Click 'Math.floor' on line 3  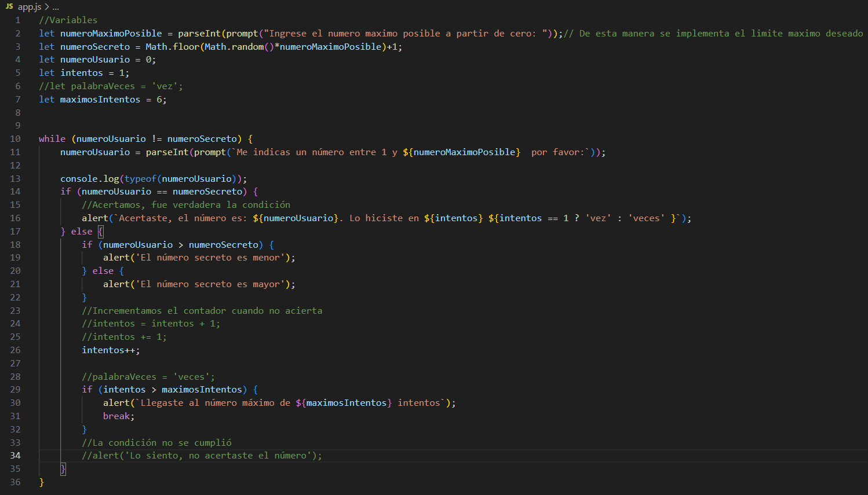(x=172, y=47)
